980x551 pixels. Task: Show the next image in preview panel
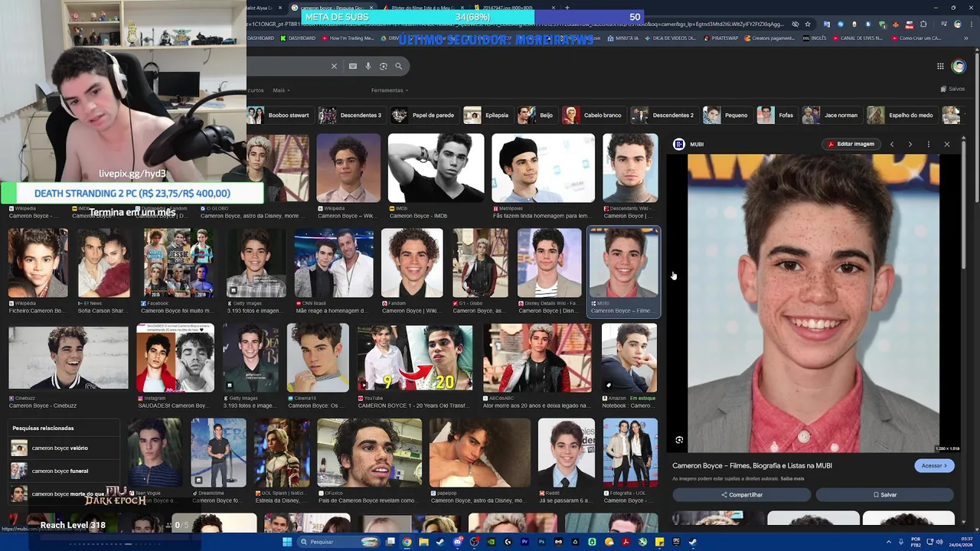tap(910, 144)
